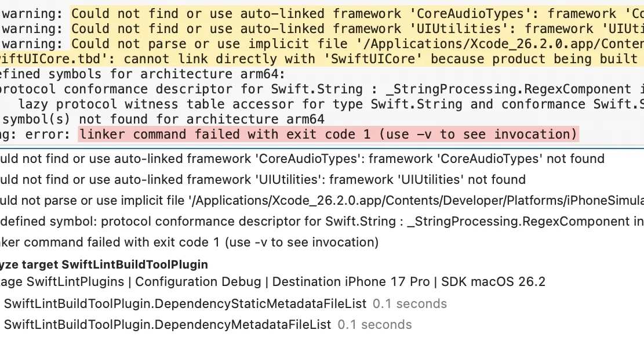
Task: Select the 'defined symbol: protocol conformance descriptor' issue row
Action: [x=319, y=222]
